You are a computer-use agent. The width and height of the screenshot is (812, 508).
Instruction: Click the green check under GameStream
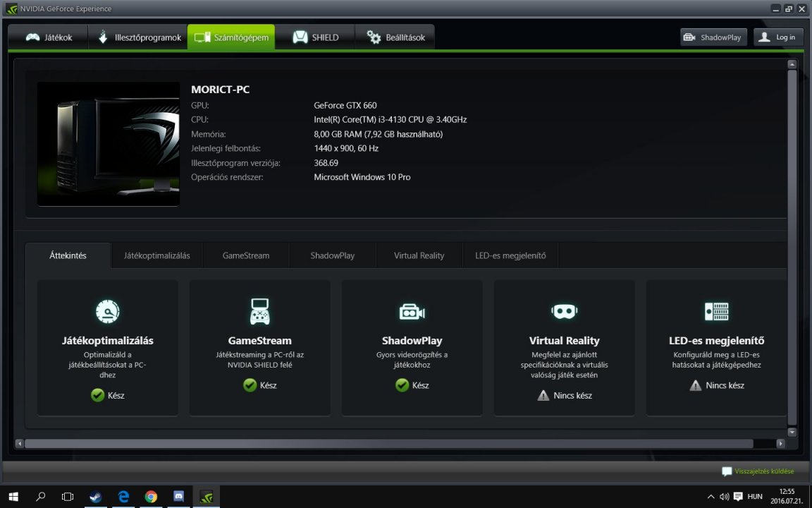click(x=250, y=385)
